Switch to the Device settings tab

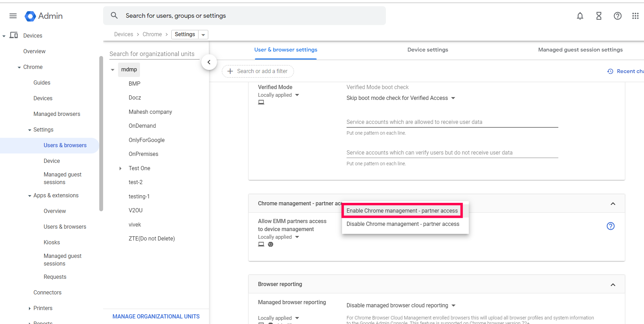pos(428,50)
